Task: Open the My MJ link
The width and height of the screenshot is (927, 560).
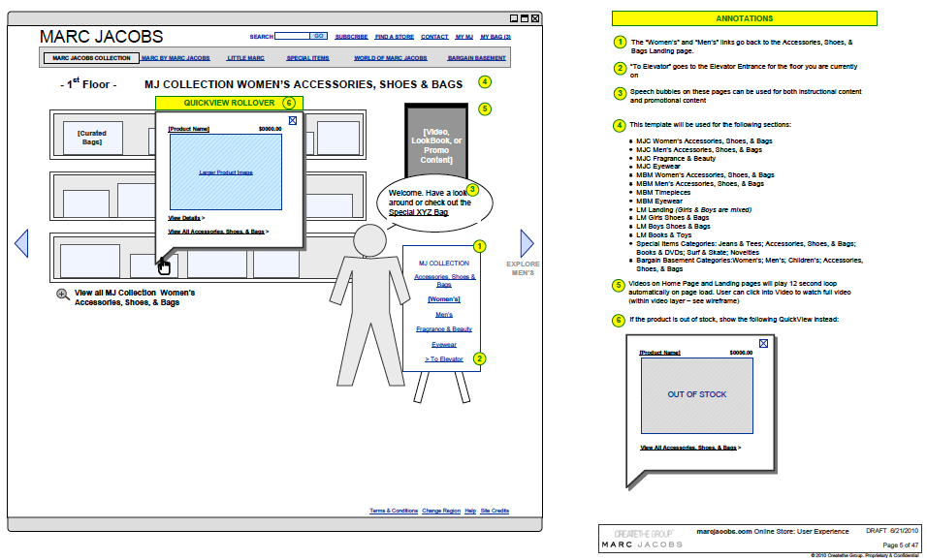Action: click(464, 37)
